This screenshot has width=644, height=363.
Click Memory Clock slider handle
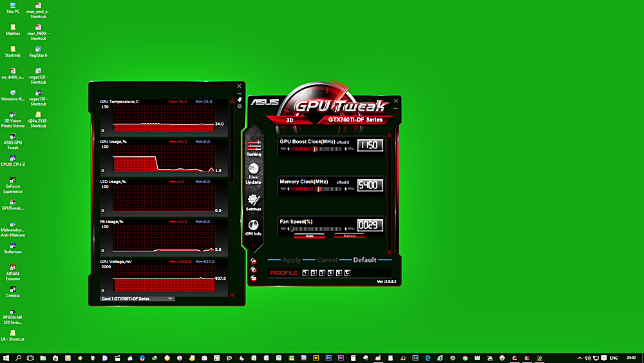click(x=318, y=189)
